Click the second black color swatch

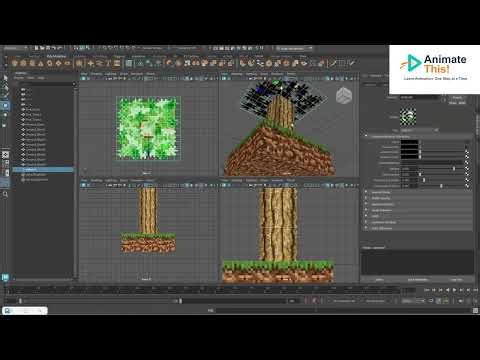pyautogui.click(x=409, y=147)
